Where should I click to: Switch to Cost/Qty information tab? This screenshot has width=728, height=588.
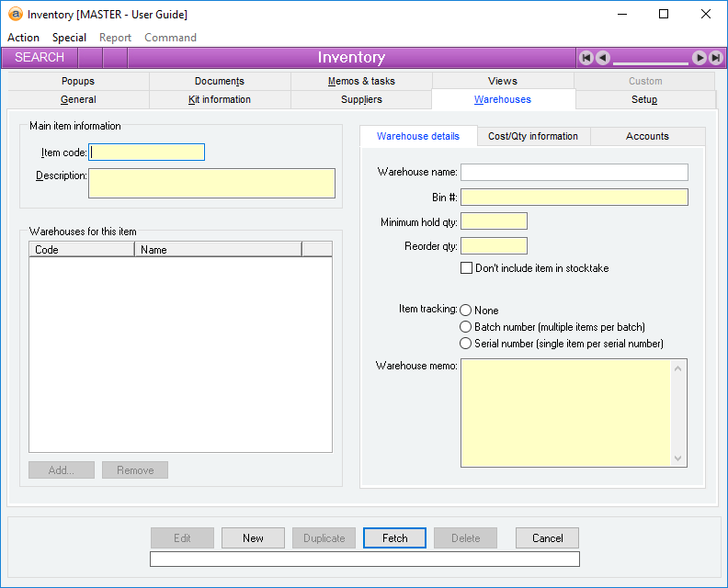[533, 136]
